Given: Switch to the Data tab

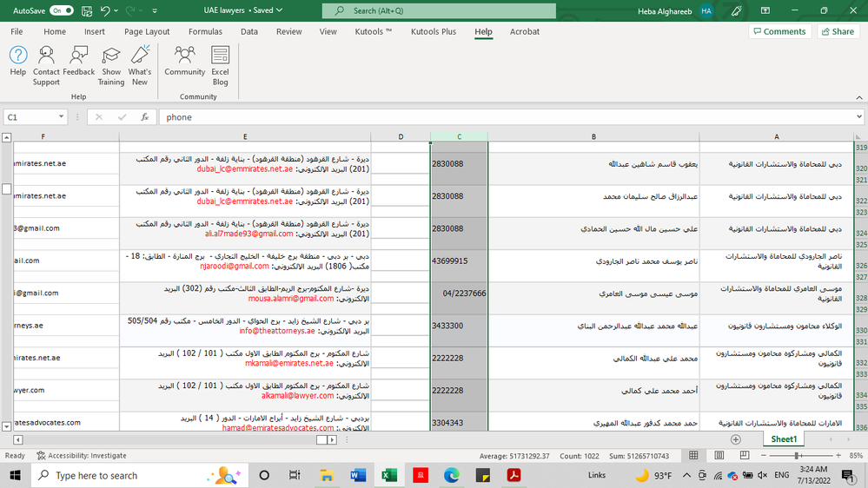Looking at the screenshot, I should pos(249,31).
